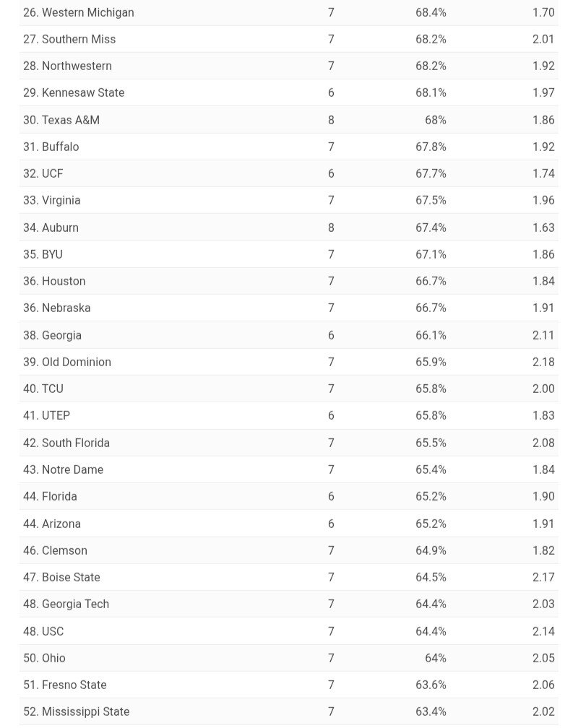Select the Texas A&M team name
578x728 pixels.
70,120
